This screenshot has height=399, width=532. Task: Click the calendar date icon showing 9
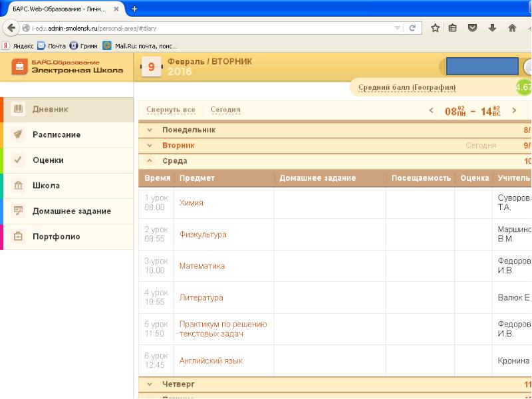coord(151,67)
